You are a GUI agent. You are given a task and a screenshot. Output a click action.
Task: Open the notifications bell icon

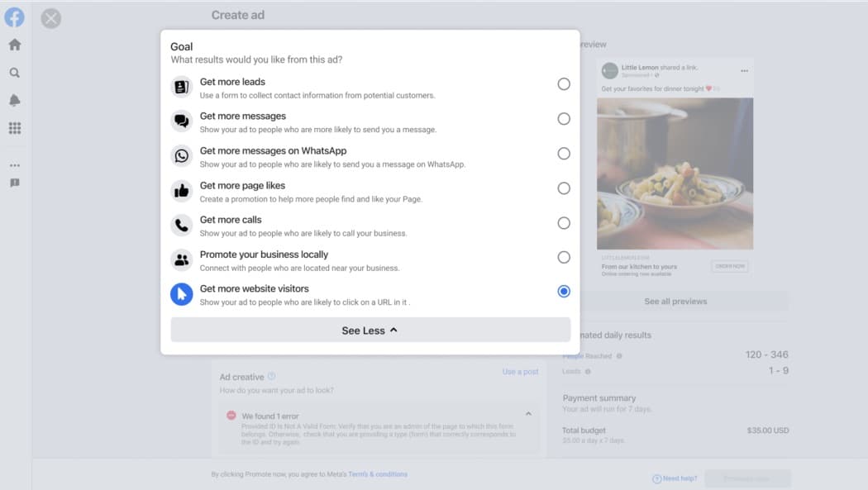15,100
